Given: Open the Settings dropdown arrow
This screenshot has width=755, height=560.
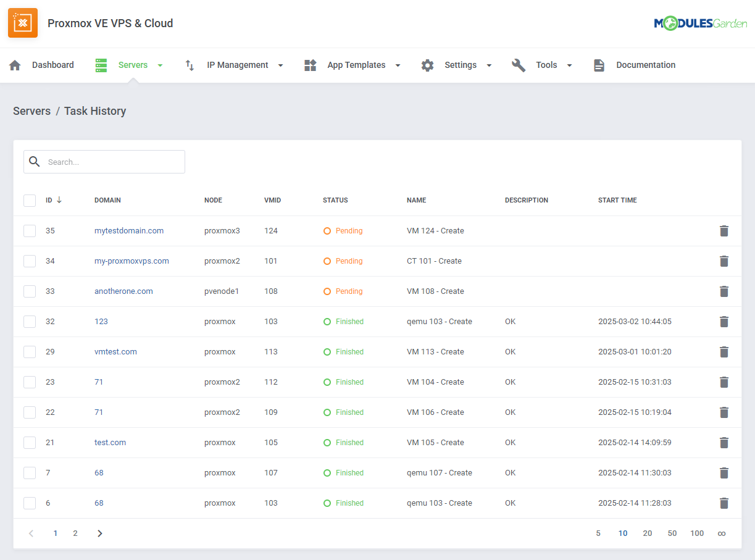Looking at the screenshot, I should [489, 65].
